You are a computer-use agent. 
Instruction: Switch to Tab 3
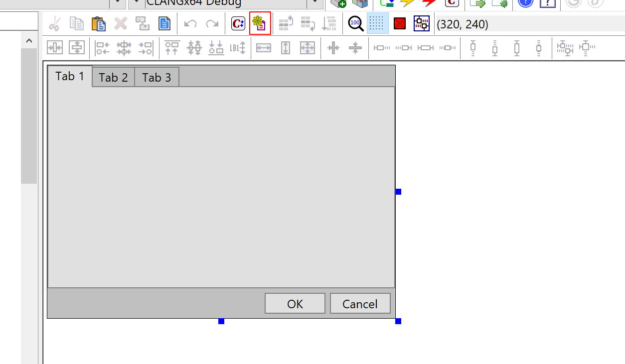pos(156,78)
